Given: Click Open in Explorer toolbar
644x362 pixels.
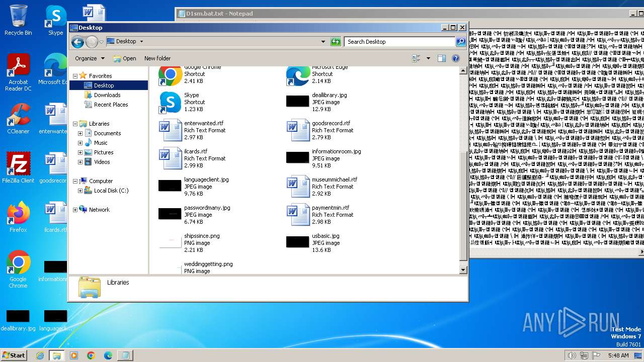Looking at the screenshot, I should tap(125, 58).
